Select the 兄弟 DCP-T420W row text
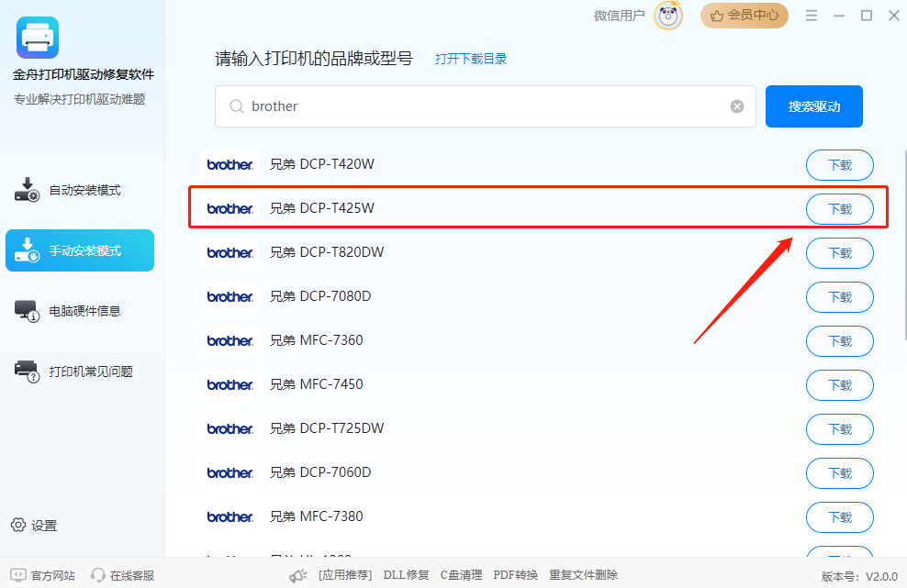907x588 pixels. point(322,164)
